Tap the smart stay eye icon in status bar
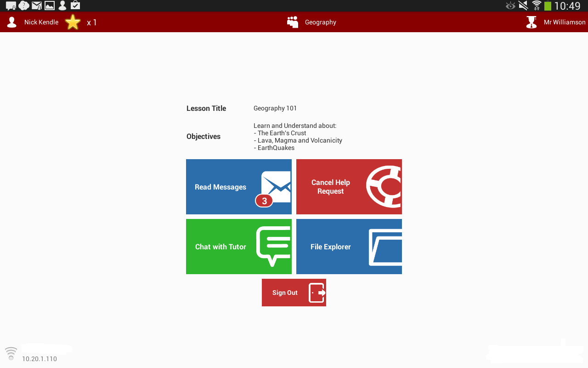588x368 pixels. 510,6
